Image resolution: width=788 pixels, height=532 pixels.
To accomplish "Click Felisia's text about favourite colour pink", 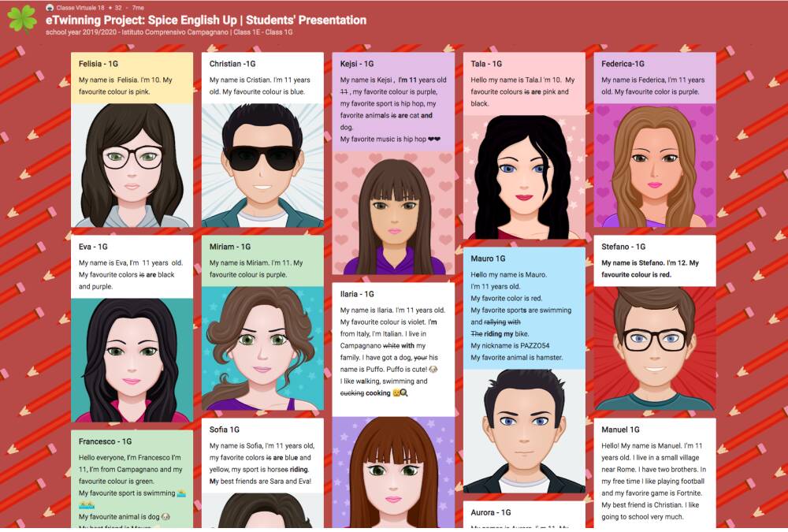I will (125, 86).
